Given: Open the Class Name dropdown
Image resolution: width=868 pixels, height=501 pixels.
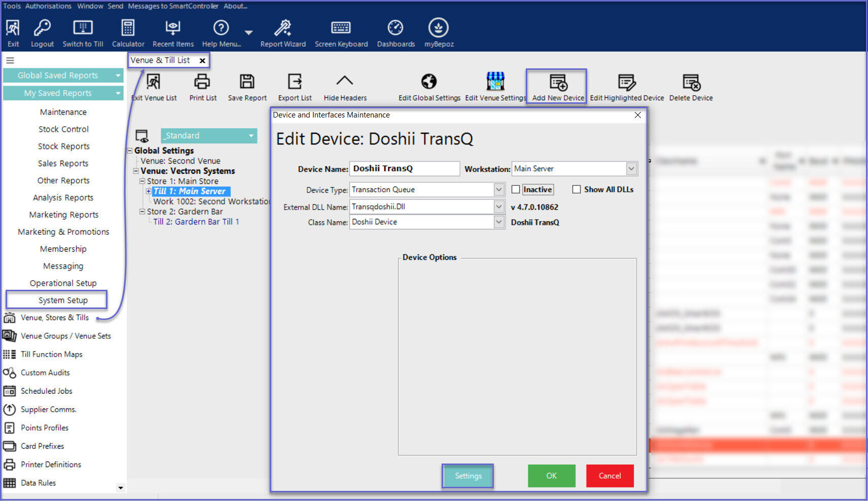Looking at the screenshot, I should click(x=499, y=222).
